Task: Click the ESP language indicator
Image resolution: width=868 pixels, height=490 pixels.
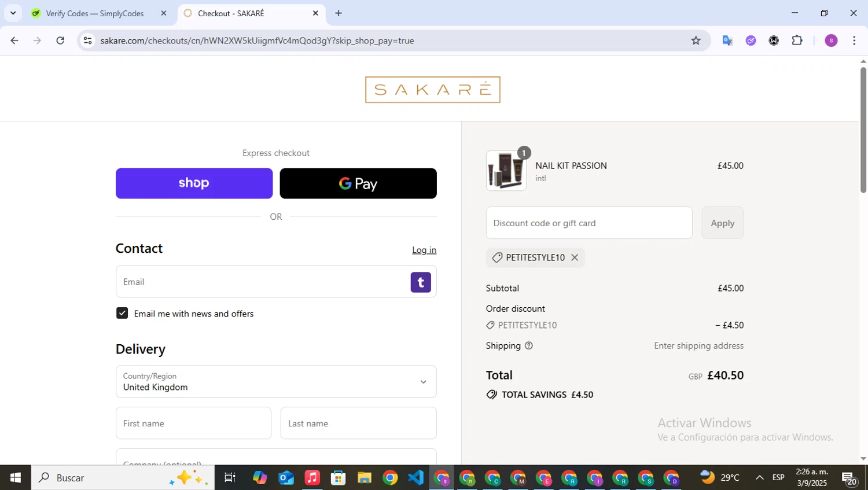Action: tap(778, 478)
